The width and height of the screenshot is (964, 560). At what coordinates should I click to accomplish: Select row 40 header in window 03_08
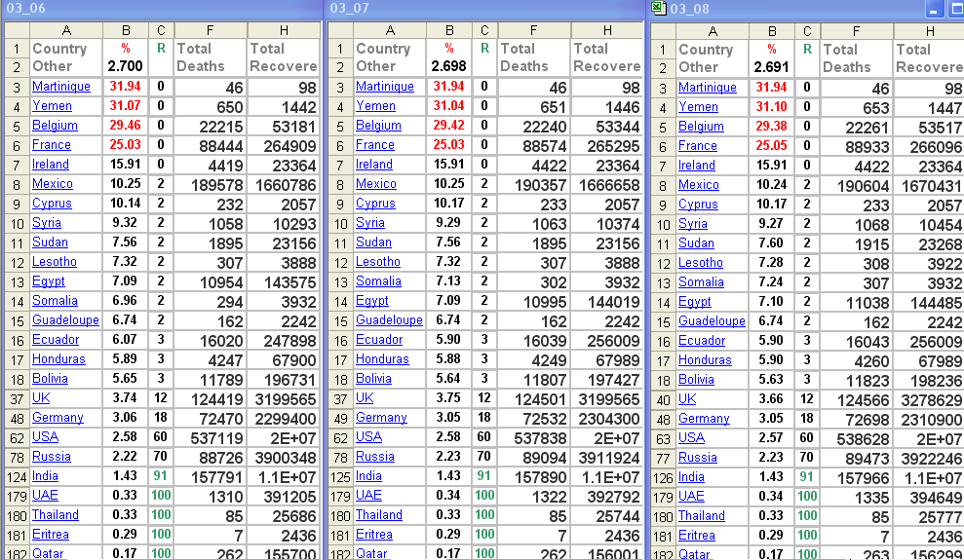click(663, 399)
